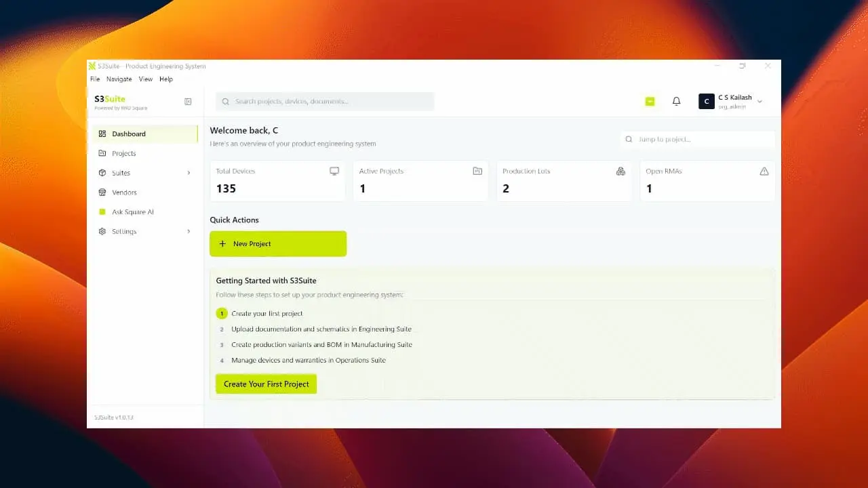The height and width of the screenshot is (488, 868).
Task: Click the New Project button
Action: pos(278,244)
